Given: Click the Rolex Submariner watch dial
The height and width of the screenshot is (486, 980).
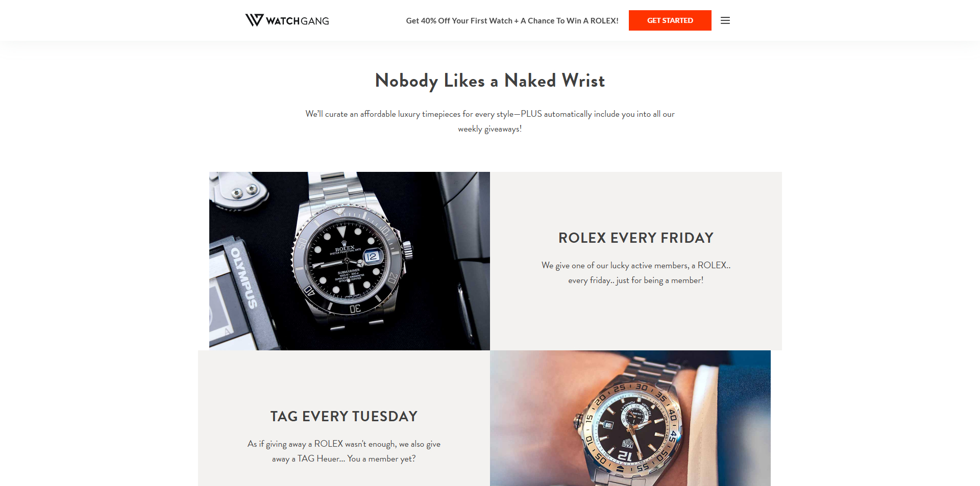Looking at the screenshot, I should coord(347,260).
